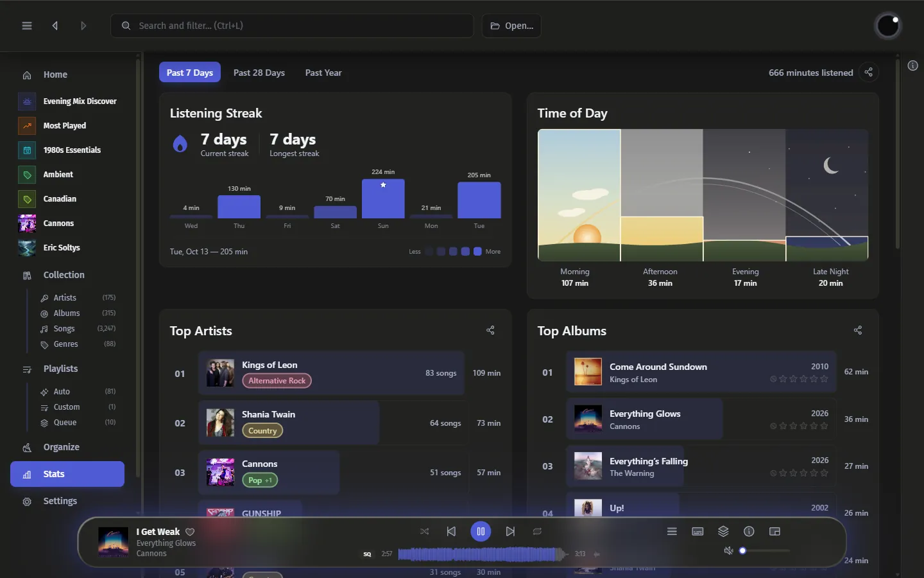Open Evening Mix Discover playlist
Viewport: 924px width, 578px height.
pos(67,101)
